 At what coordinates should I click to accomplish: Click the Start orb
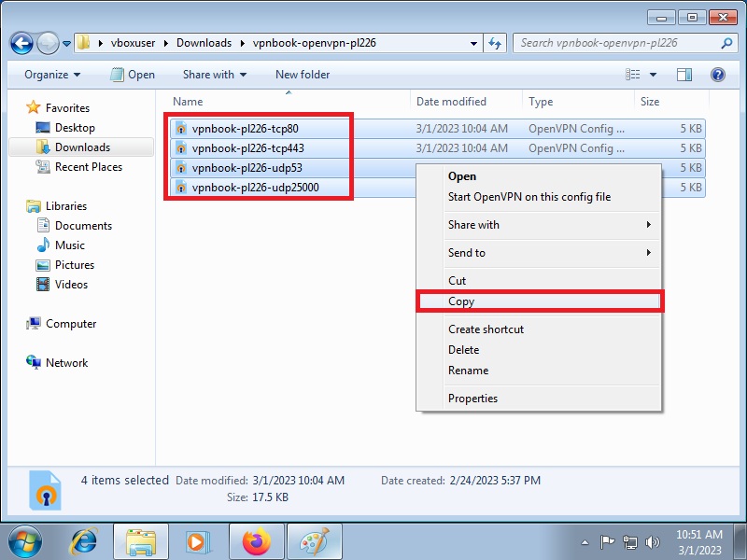tap(24, 540)
